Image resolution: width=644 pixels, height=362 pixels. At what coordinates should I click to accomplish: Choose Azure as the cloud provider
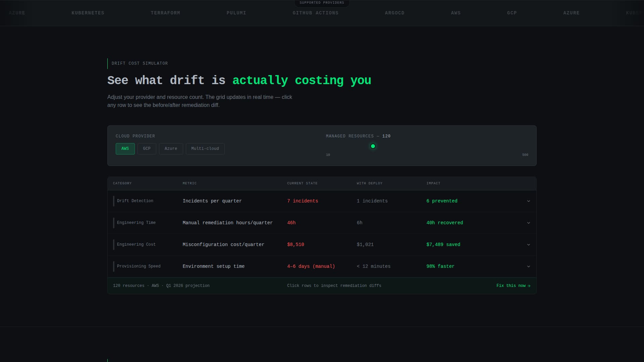pyautogui.click(x=171, y=149)
